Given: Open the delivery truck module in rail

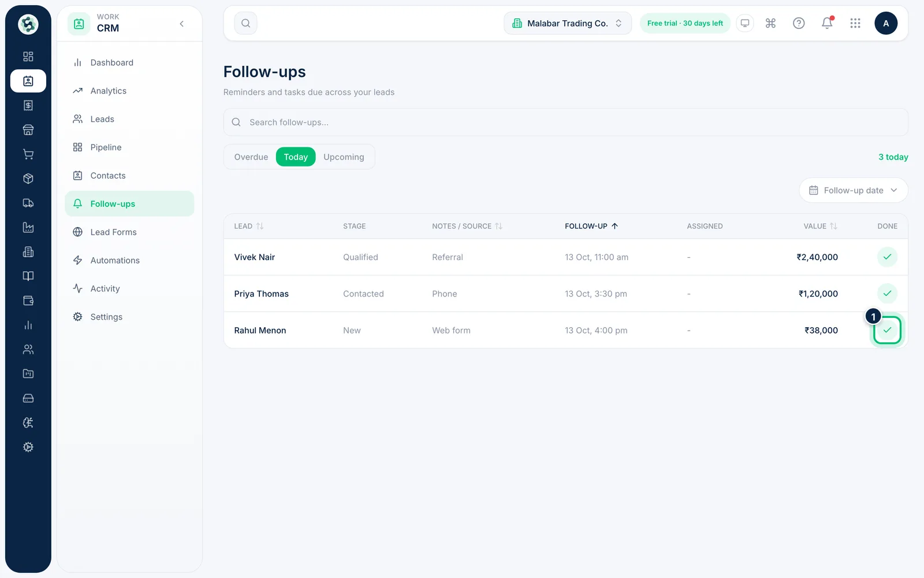Looking at the screenshot, I should tap(28, 203).
